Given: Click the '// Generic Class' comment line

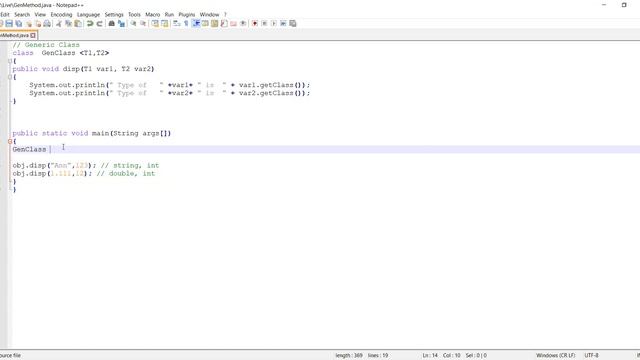Looking at the screenshot, I should point(46,45).
